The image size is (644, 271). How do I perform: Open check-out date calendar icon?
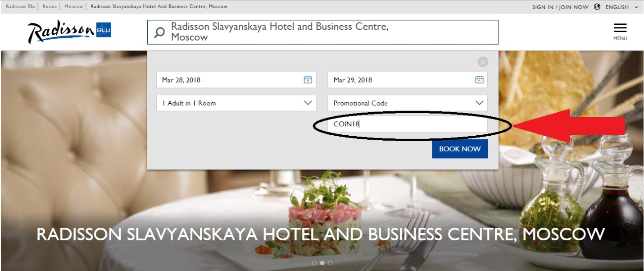click(479, 80)
